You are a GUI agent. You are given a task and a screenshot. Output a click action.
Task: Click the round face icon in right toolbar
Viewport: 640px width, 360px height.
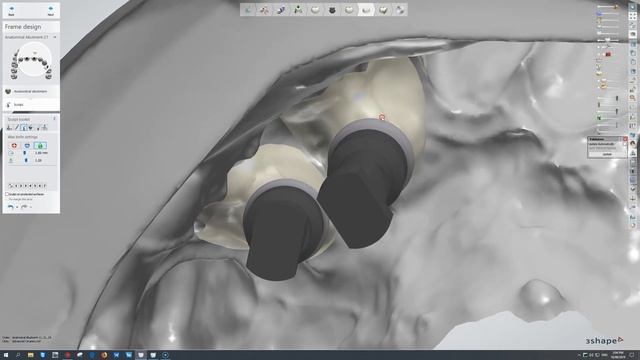tap(633, 144)
